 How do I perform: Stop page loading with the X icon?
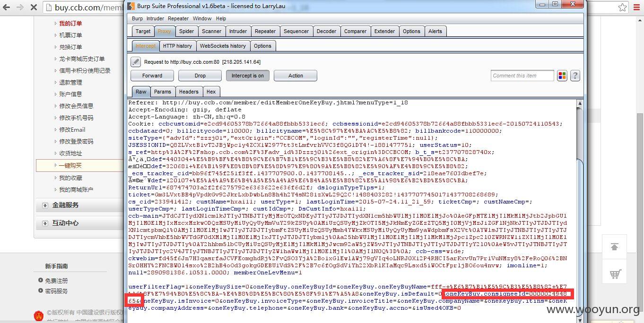tap(34, 8)
